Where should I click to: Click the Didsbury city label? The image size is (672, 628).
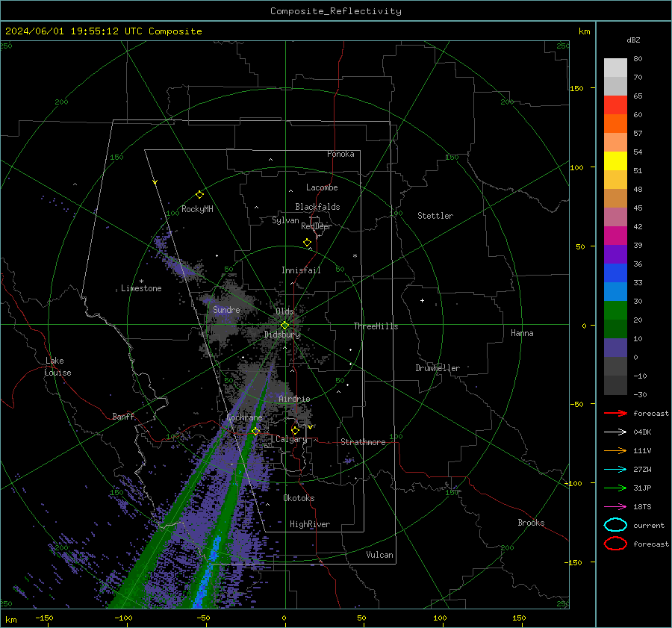(282, 335)
